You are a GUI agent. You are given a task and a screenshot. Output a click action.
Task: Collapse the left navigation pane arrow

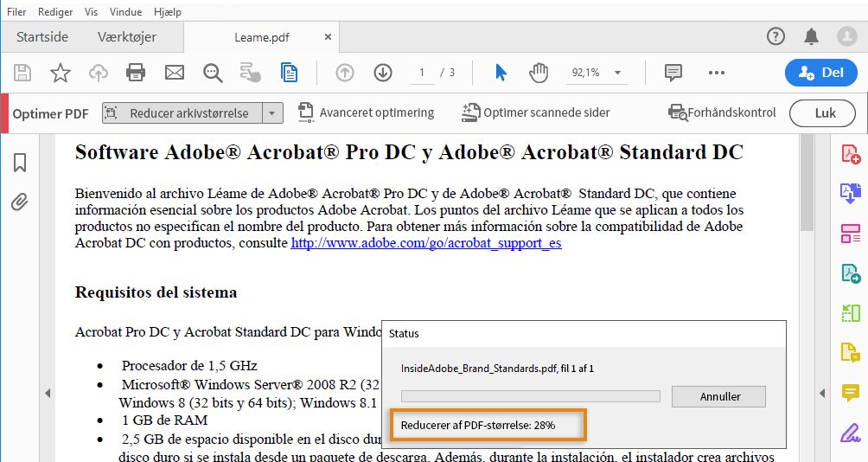coord(48,394)
